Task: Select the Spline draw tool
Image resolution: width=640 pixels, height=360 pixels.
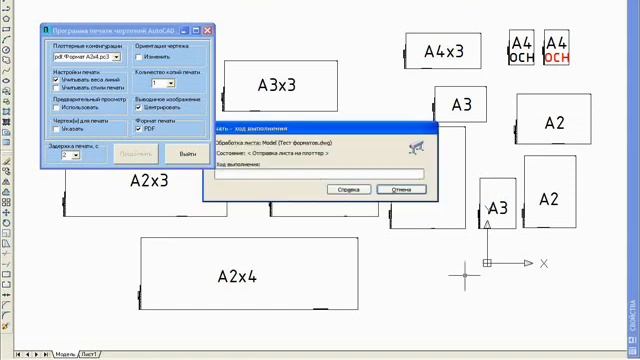Action: click(x=6, y=71)
